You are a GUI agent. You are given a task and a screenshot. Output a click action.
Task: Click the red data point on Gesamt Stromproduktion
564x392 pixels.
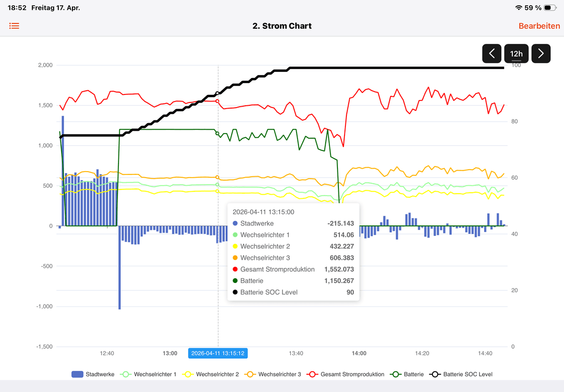(x=217, y=101)
